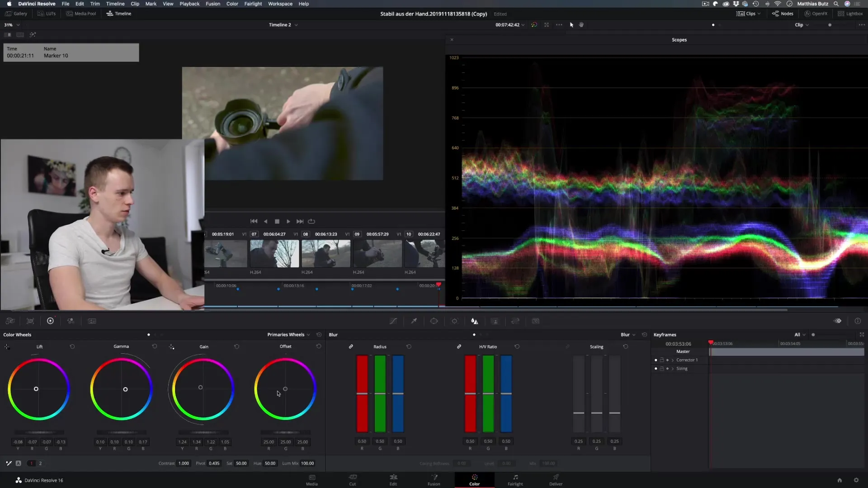Pick black point with Lift crosshair
The width and height of the screenshot is (868, 488).
(7, 347)
